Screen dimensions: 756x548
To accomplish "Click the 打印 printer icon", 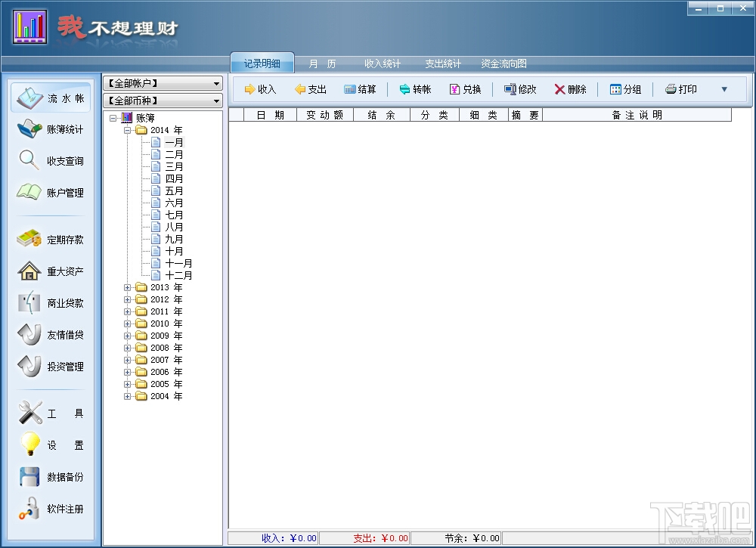I will click(x=670, y=89).
